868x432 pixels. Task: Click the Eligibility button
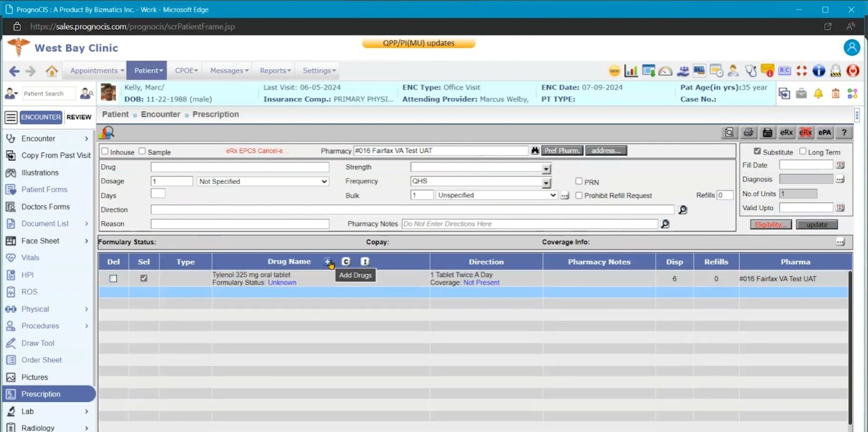tap(771, 225)
